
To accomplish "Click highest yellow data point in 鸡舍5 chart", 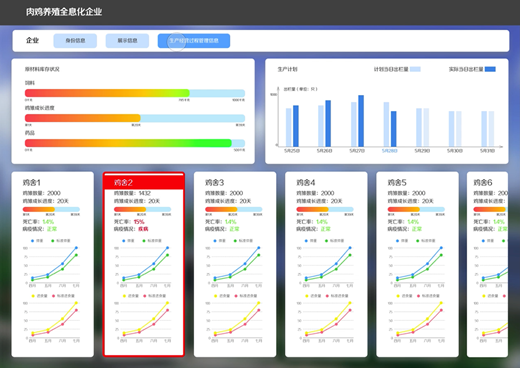I will [x=441, y=303].
